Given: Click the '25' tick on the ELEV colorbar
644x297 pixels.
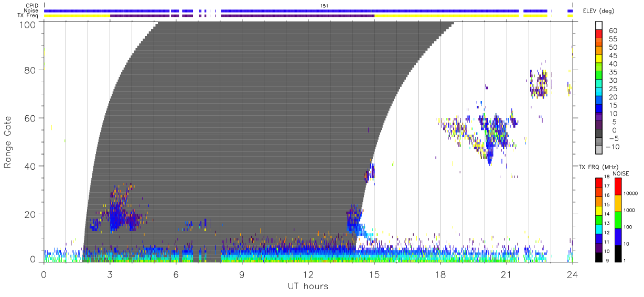Looking at the screenshot, I should 613,89.
